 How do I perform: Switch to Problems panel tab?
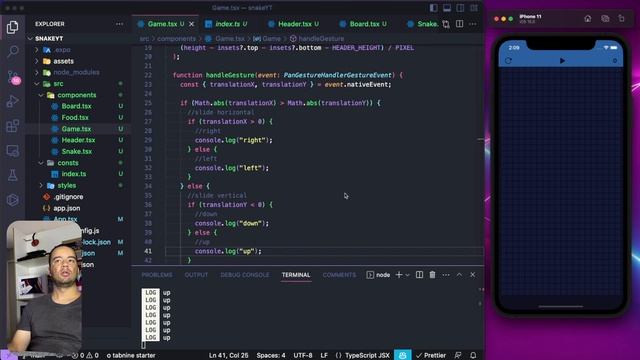point(157,275)
